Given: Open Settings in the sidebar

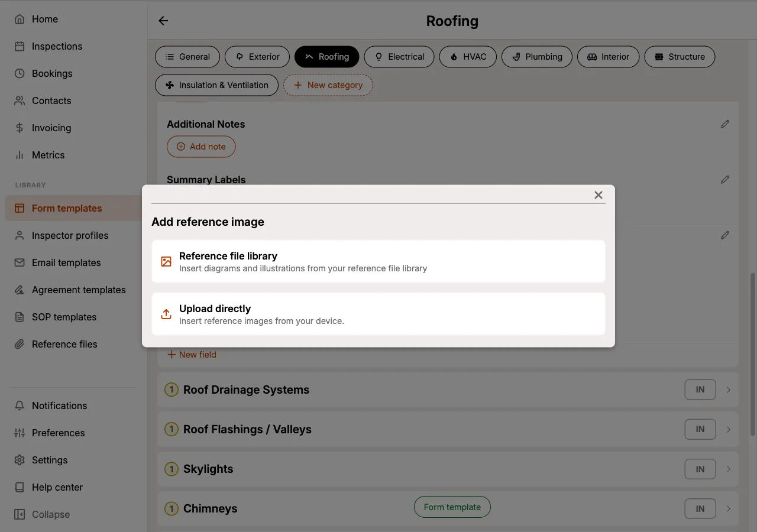Looking at the screenshot, I should [73, 460].
